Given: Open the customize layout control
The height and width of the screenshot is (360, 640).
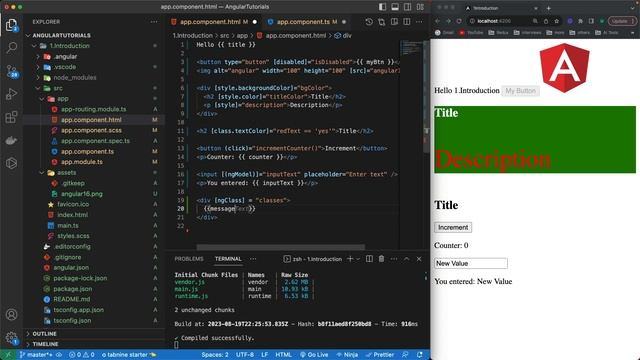Looking at the screenshot, I should 420,7.
